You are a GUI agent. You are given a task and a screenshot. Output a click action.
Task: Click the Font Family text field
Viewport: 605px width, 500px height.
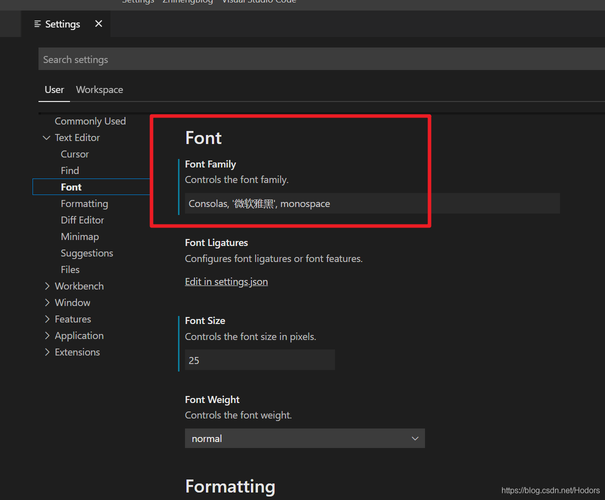[x=372, y=204]
